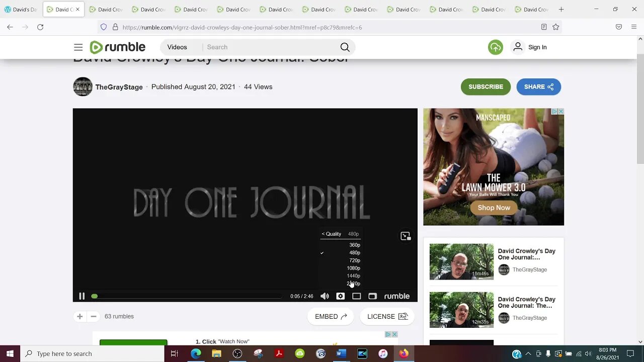Click the Firefox address bar URL
Image resolution: width=644 pixels, height=362 pixels.
point(242,27)
